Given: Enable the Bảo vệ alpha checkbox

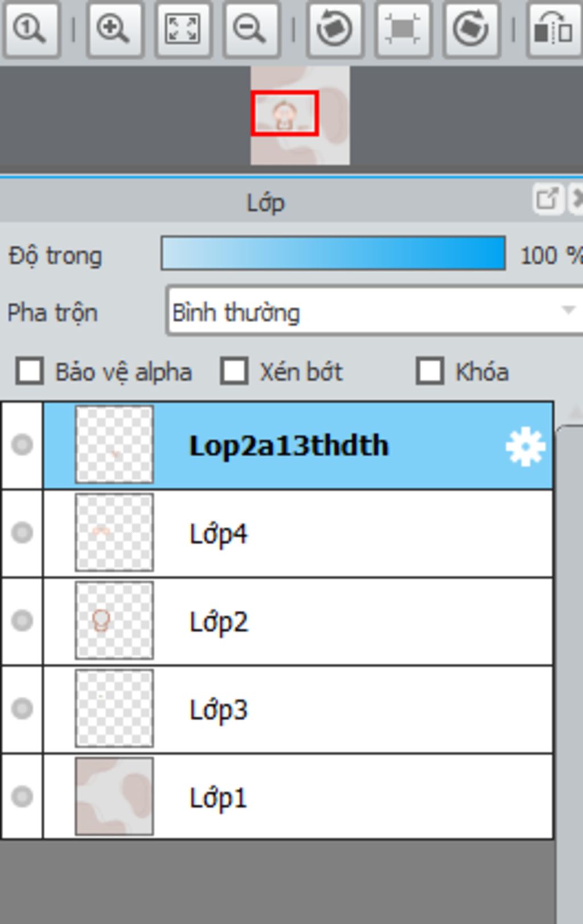Looking at the screenshot, I should pyautogui.click(x=30, y=372).
